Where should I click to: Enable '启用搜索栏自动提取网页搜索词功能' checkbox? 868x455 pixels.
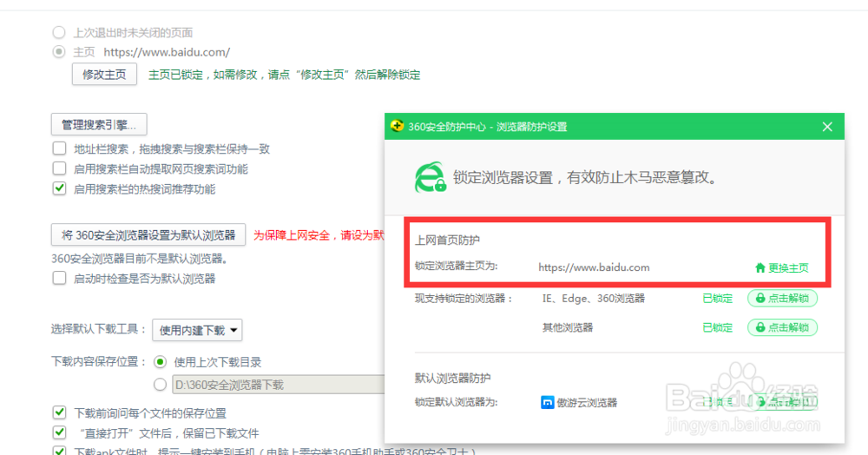point(59,168)
